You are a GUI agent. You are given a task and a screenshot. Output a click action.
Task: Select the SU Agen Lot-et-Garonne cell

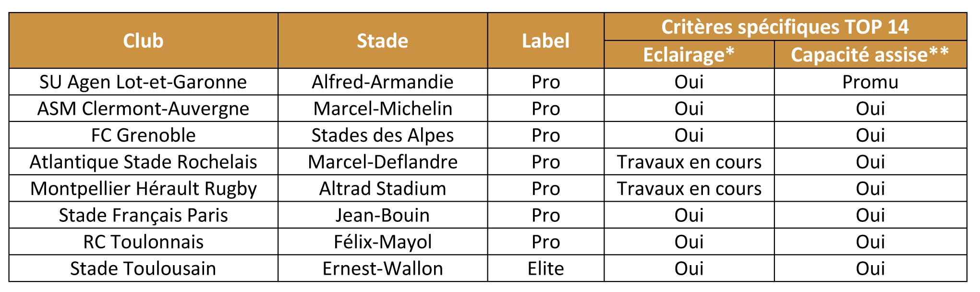point(143,82)
